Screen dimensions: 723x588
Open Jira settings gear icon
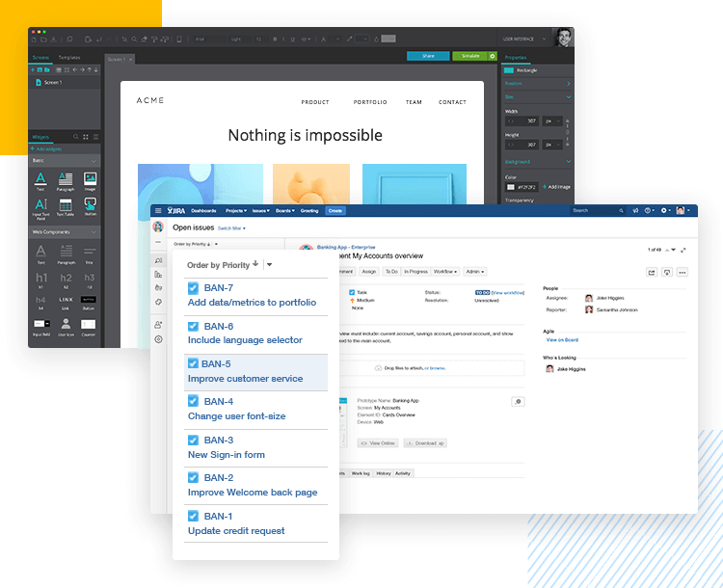point(664,210)
